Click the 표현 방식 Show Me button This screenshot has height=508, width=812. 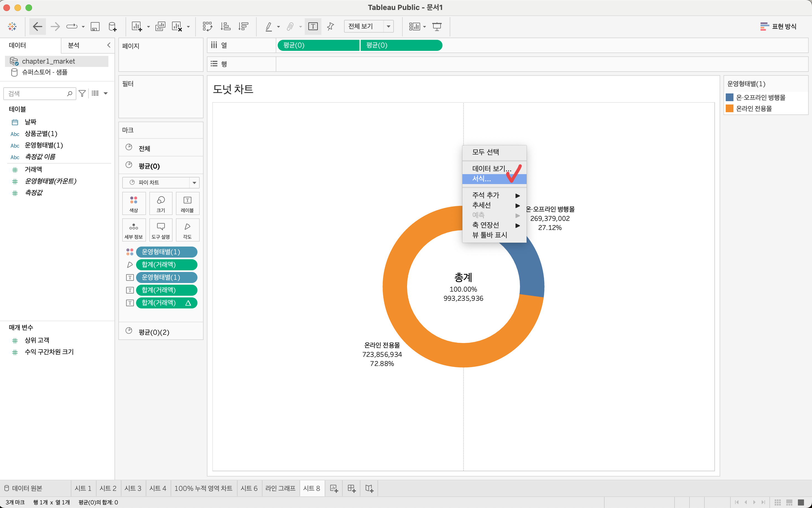pyautogui.click(x=778, y=26)
